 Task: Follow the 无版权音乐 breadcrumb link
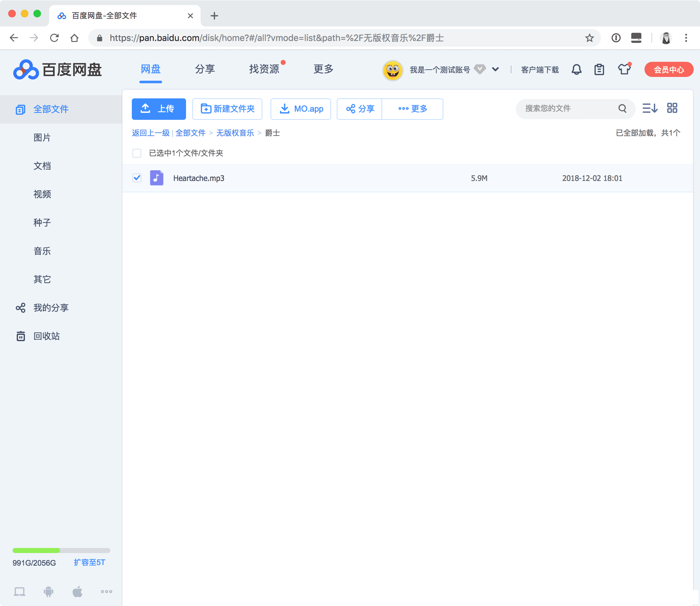click(235, 133)
